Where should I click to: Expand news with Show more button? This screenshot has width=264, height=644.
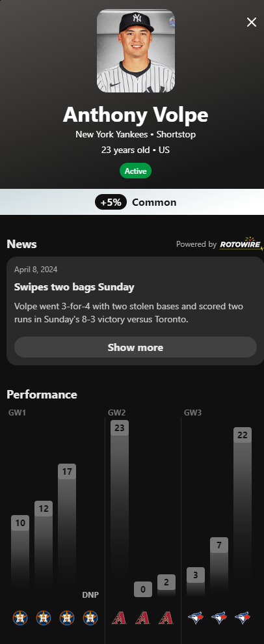[x=135, y=347]
